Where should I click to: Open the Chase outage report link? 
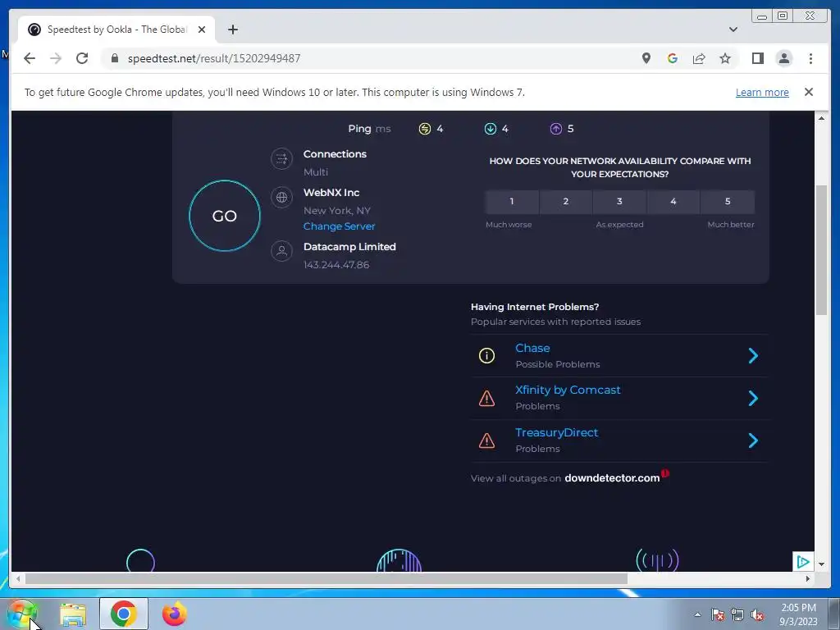532,348
